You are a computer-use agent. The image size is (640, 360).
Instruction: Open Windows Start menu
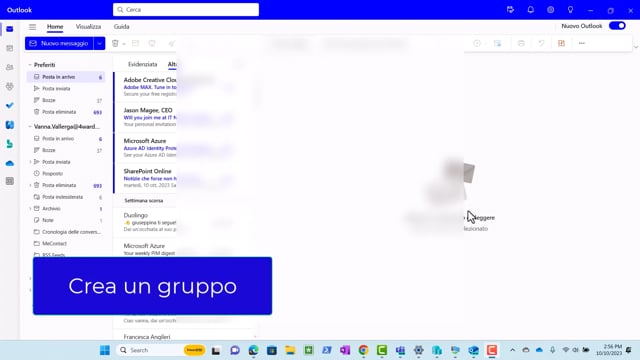coord(105,350)
